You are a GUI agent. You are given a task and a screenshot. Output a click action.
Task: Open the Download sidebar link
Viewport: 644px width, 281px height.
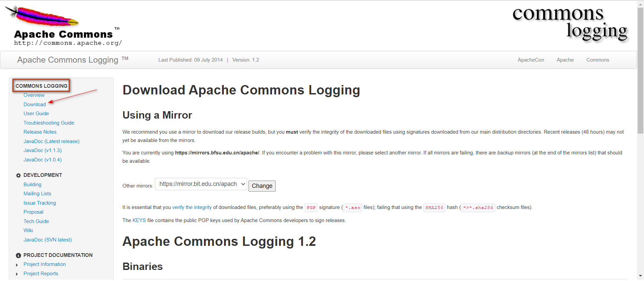35,104
